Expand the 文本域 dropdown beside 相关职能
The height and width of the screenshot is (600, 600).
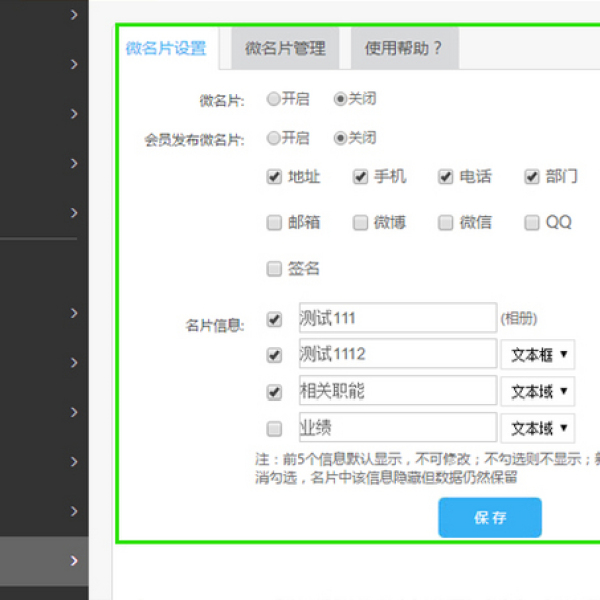click(538, 391)
